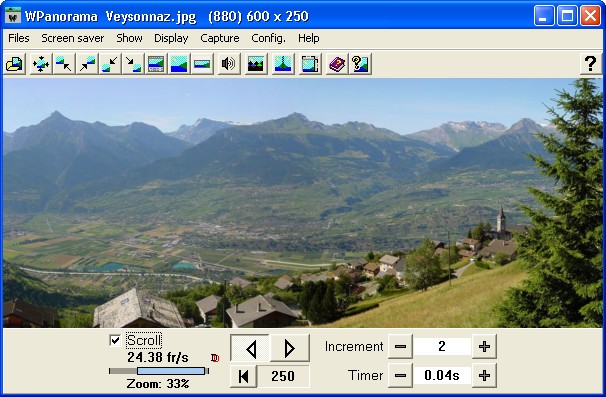Jump to start with rewind button
The image size is (606, 397).
click(243, 376)
